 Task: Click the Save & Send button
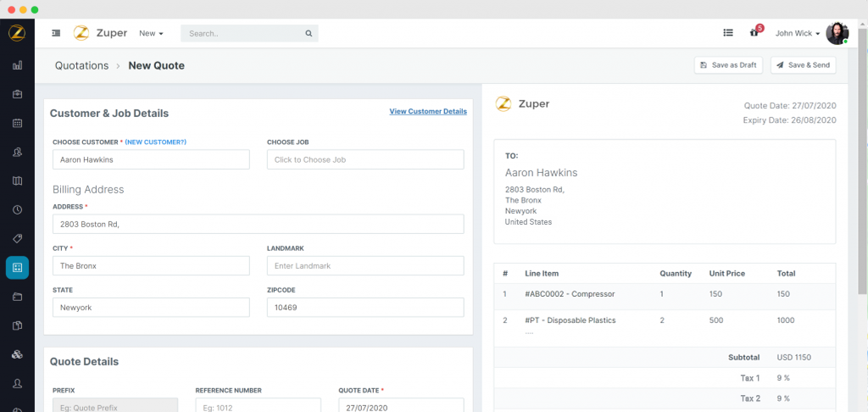click(x=804, y=64)
